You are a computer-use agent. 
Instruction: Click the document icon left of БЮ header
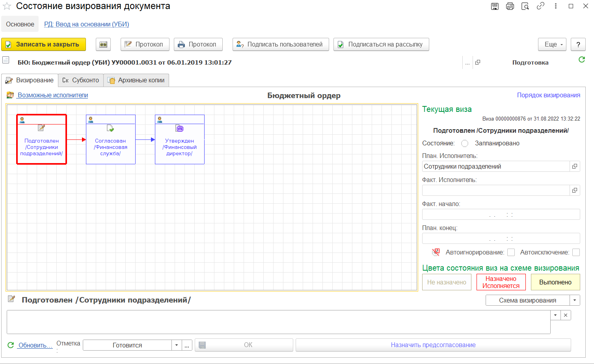(x=6, y=60)
